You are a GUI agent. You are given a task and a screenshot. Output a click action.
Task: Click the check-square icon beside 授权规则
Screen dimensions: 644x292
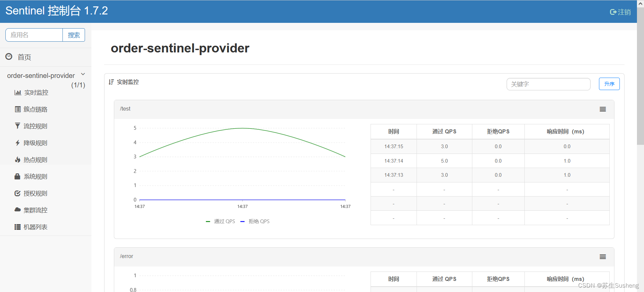[17, 193]
